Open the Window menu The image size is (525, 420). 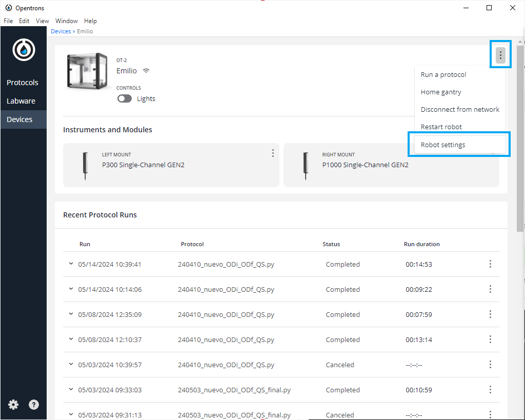(66, 21)
